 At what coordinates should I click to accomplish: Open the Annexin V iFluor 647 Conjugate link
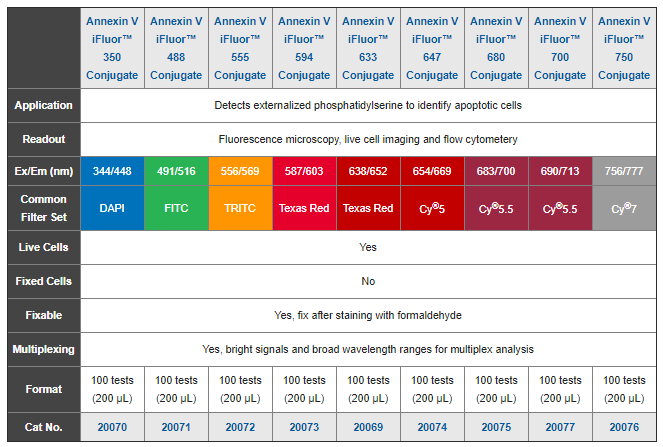(x=432, y=48)
